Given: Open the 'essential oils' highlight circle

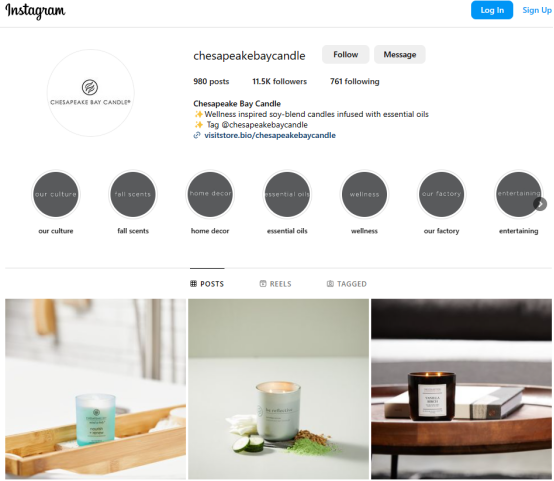Looking at the screenshot, I should click(287, 194).
